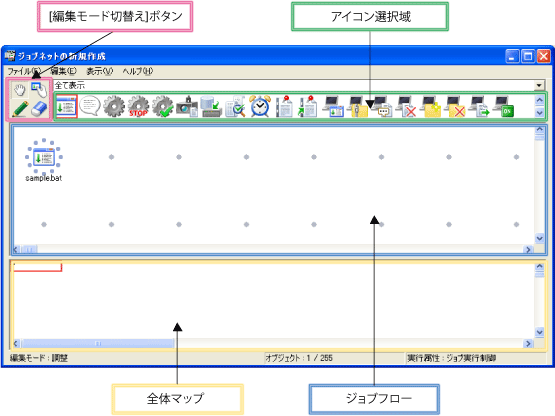Click the overall map horizontal scrollbar thumb
Screen dimensions: 555x416
click(x=98, y=343)
